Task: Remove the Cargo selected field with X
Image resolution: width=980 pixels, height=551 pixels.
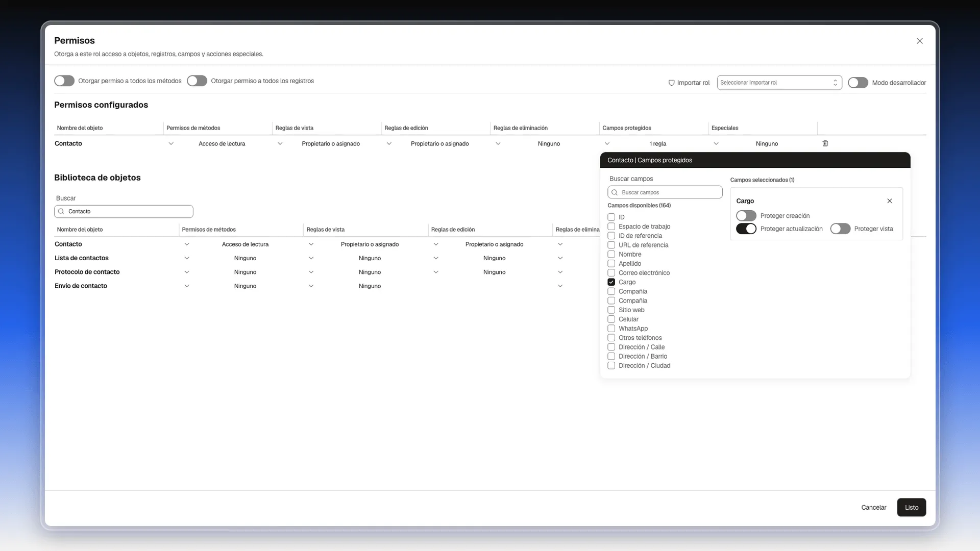Action: coord(890,201)
